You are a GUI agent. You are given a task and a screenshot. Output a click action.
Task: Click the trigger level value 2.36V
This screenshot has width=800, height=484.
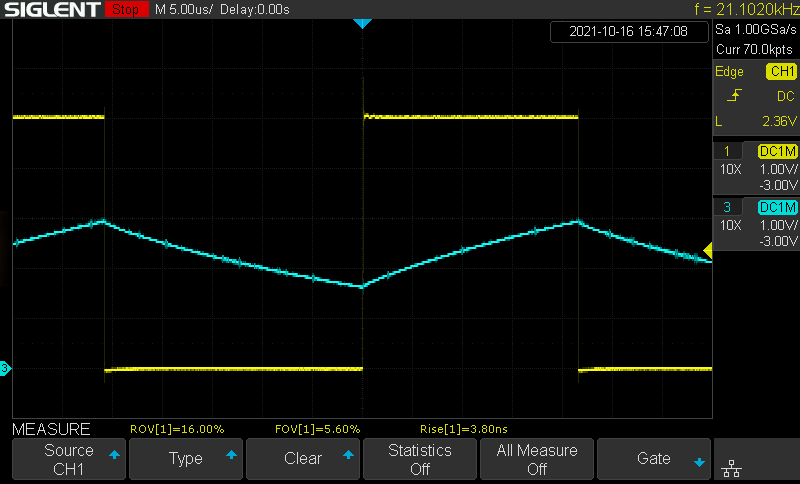pyautogui.click(x=779, y=121)
